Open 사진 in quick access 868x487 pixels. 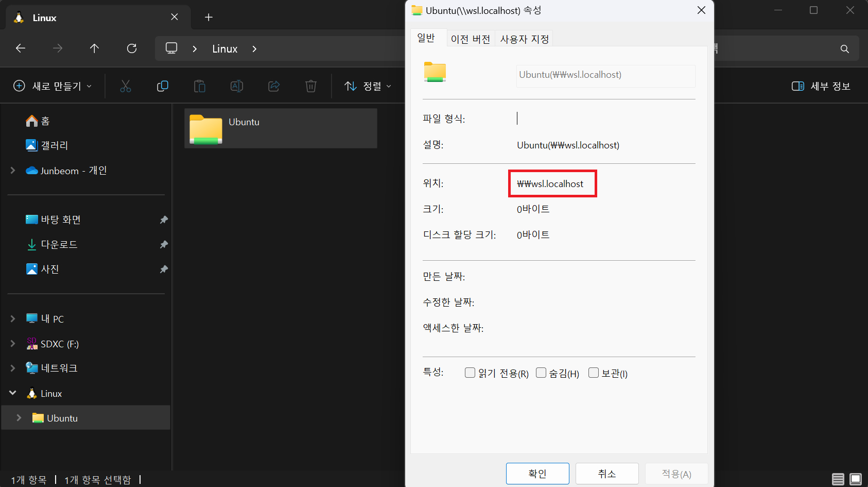click(x=43, y=270)
